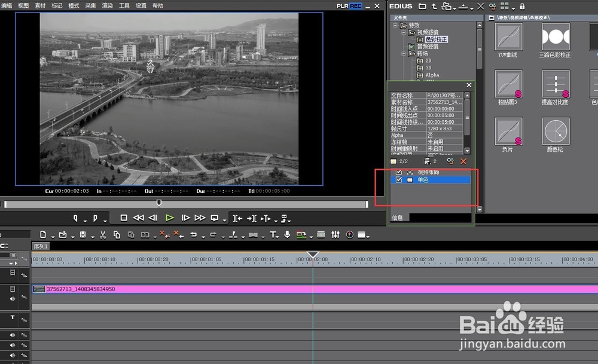This screenshot has height=364, width=598.
Task: Collapse the 转场 tree node
Action: point(404,54)
